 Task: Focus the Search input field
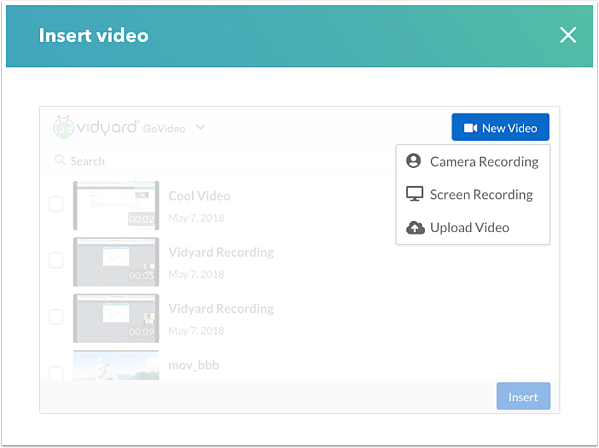(x=222, y=161)
